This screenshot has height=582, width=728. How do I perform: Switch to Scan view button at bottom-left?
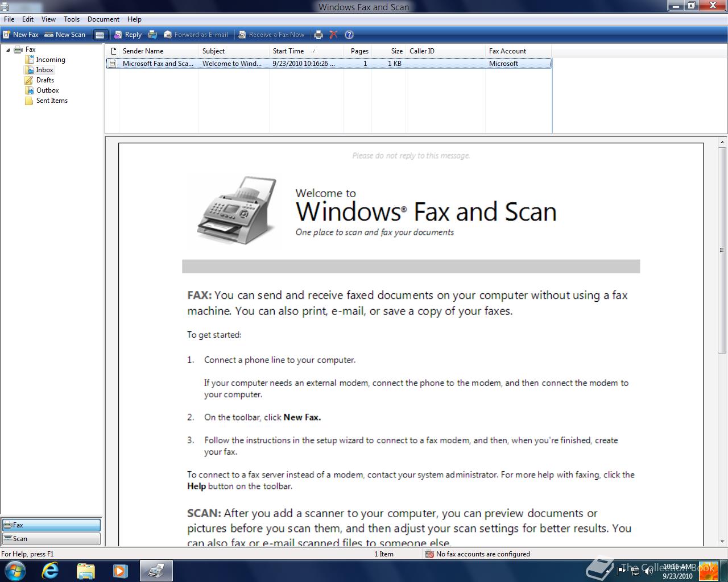point(51,539)
